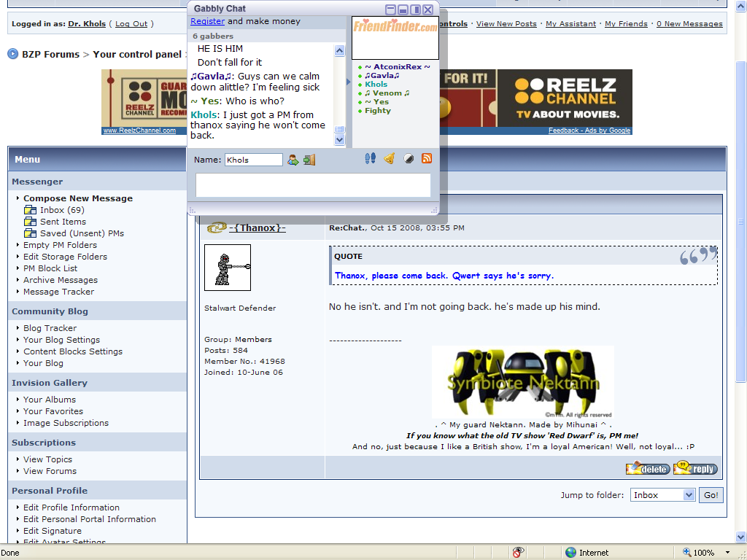Click the chat message input box
This screenshot has width=747, height=560.
pos(312,185)
